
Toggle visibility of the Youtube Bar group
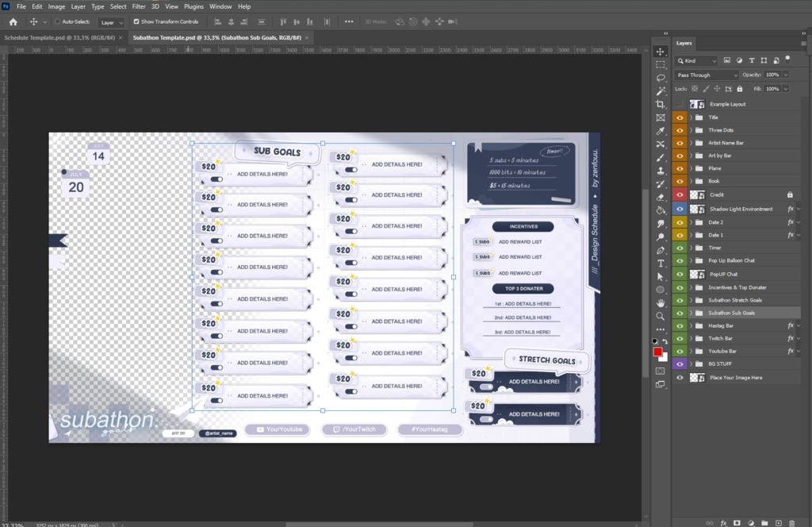(x=680, y=351)
